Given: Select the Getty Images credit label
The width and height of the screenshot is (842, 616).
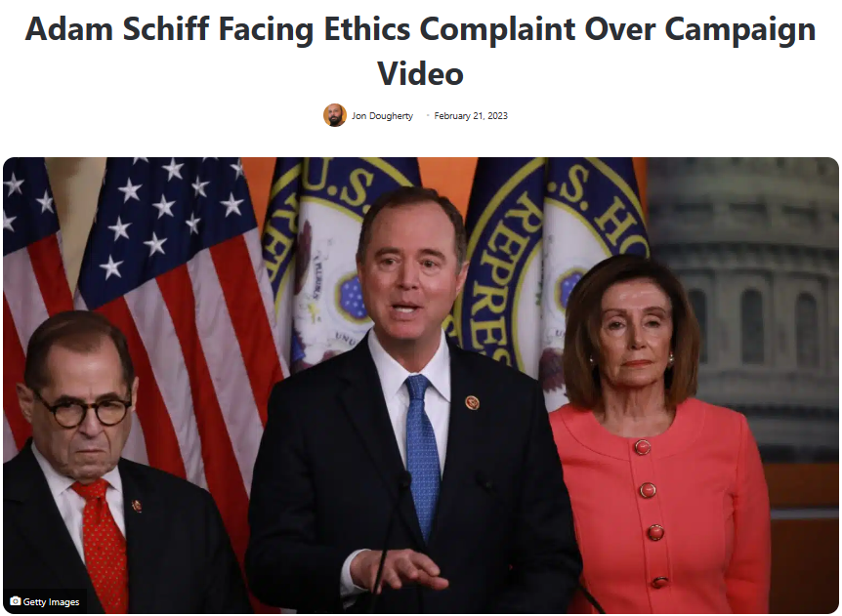Looking at the screenshot, I should (x=51, y=601).
